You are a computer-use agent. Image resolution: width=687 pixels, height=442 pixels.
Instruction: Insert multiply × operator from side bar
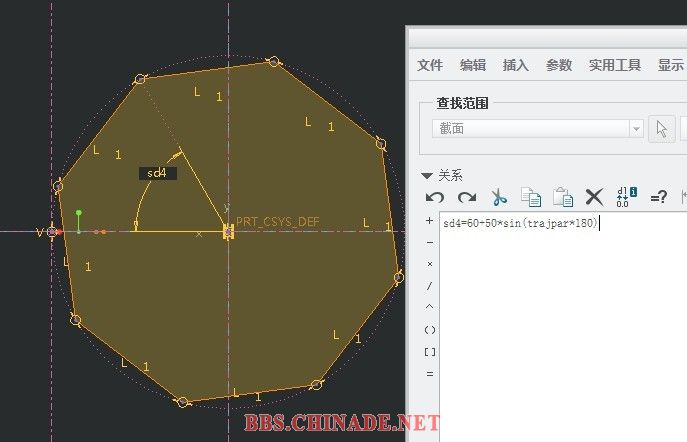coord(430,264)
